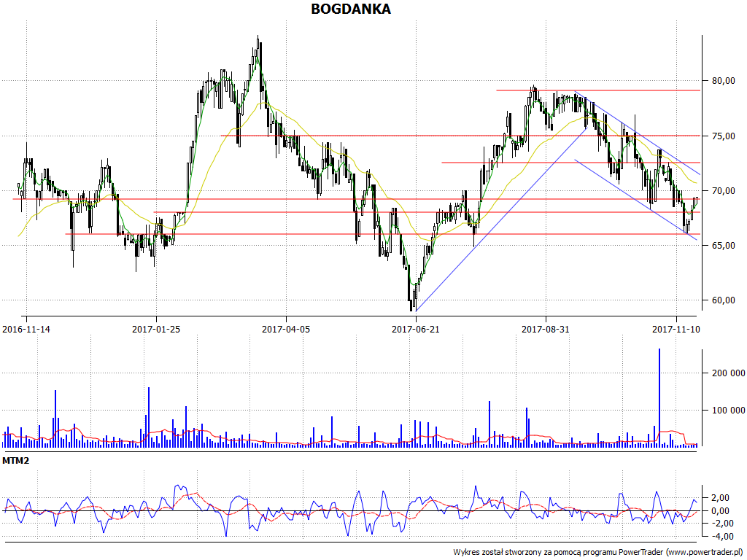Click the BOGDANKA chart title
This screenshot has height=560, width=747.
pyautogui.click(x=351, y=9)
